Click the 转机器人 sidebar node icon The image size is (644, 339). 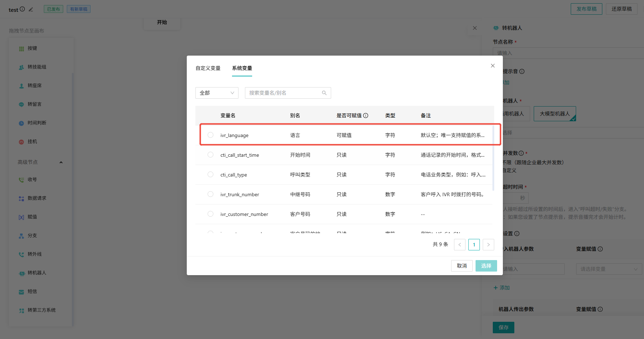pyautogui.click(x=22, y=273)
